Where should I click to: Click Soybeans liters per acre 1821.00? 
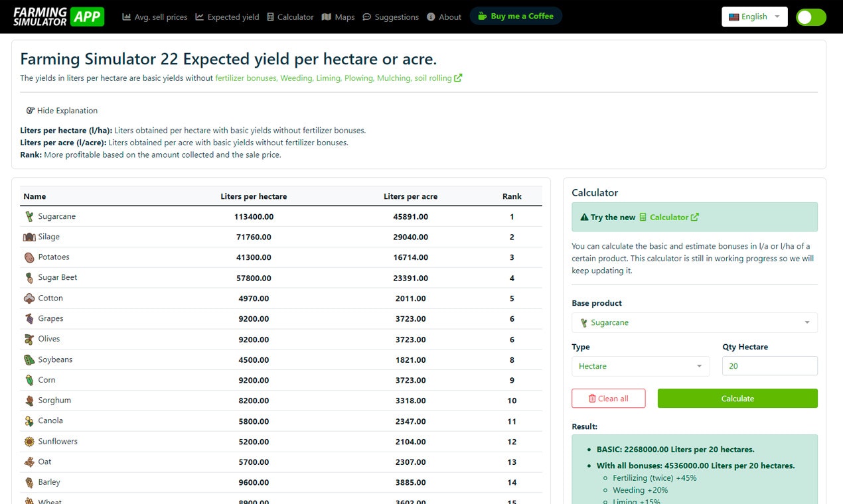tap(410, 359)
